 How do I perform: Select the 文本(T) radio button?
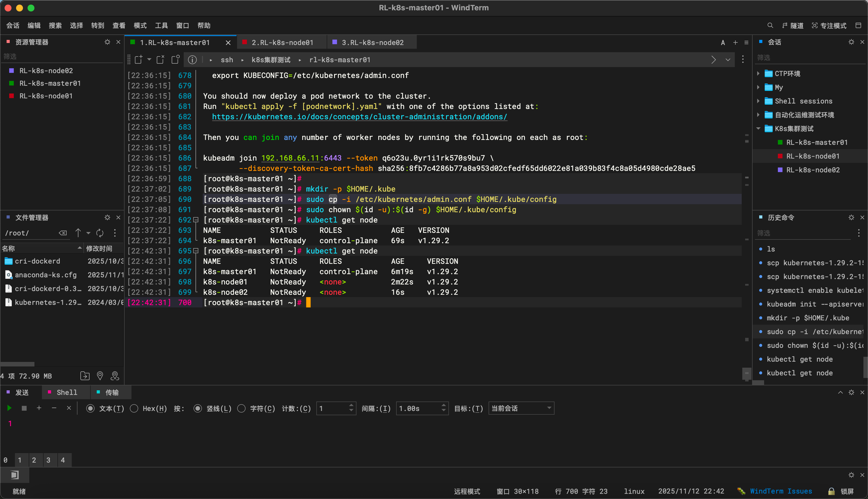coord(90,408)
